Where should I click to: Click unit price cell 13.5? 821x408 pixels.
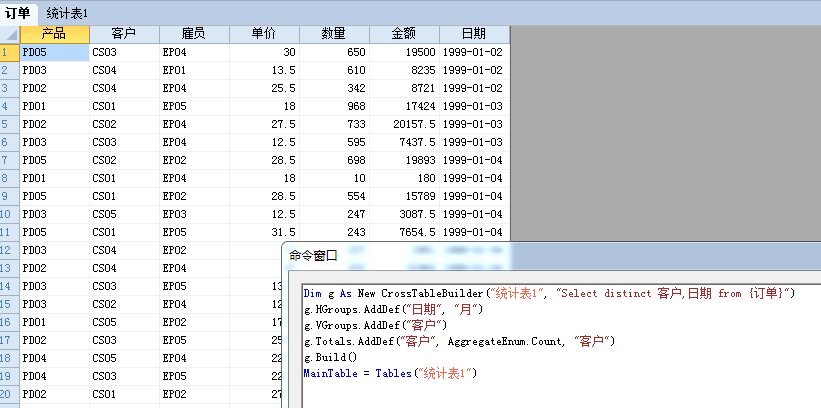[x=264, y=70]
